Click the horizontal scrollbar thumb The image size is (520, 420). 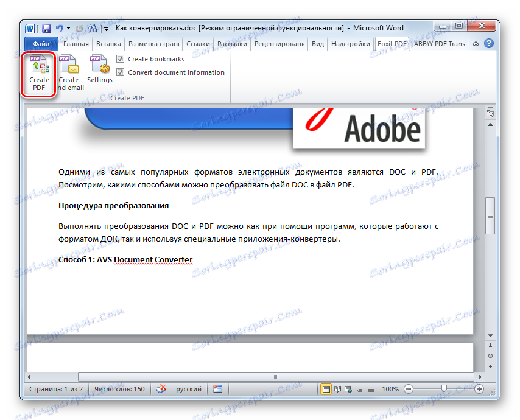pyautogui.click(x=276, y=377)
